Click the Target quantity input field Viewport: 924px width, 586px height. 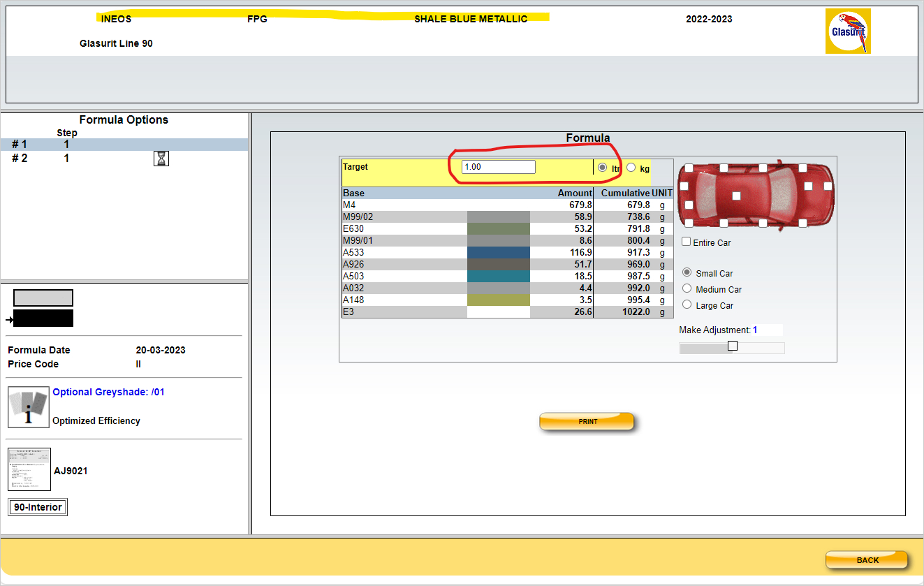click(x=499, y=167)
